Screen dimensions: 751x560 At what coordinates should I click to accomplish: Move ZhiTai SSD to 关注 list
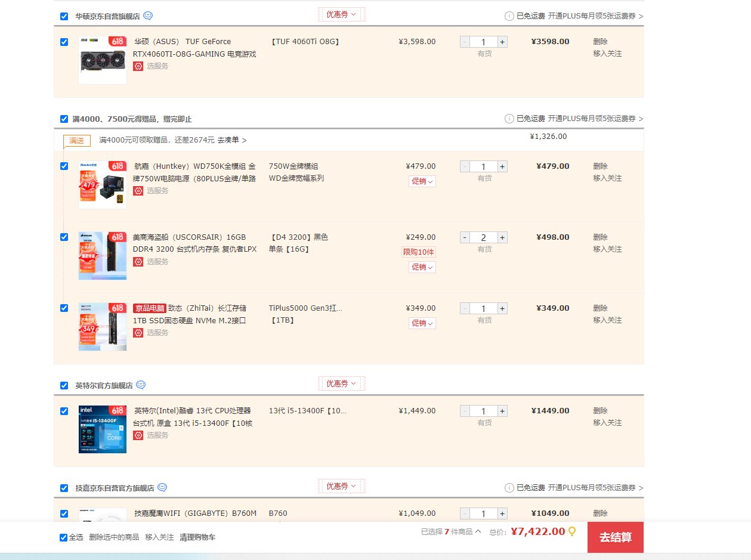[607, 320]
